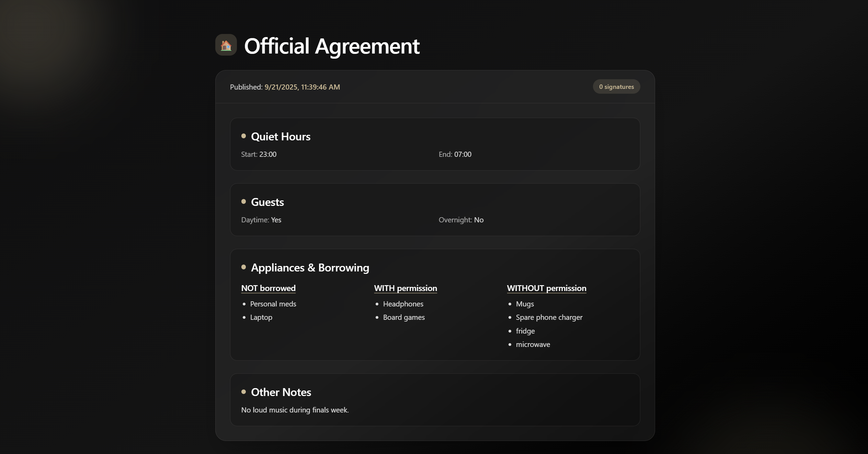The width and height of the screenshot is (868, 454).
Task: Click the Official Agreement title
Action: 332,46
